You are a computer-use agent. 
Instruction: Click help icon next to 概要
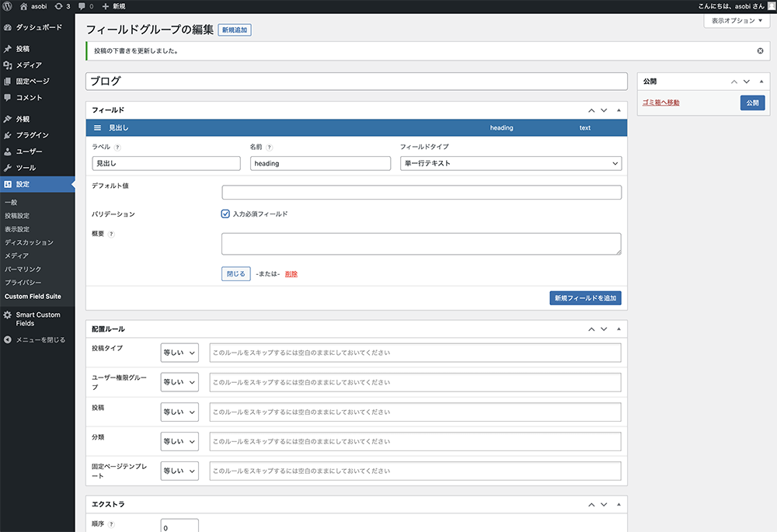(x=111, y=234)
